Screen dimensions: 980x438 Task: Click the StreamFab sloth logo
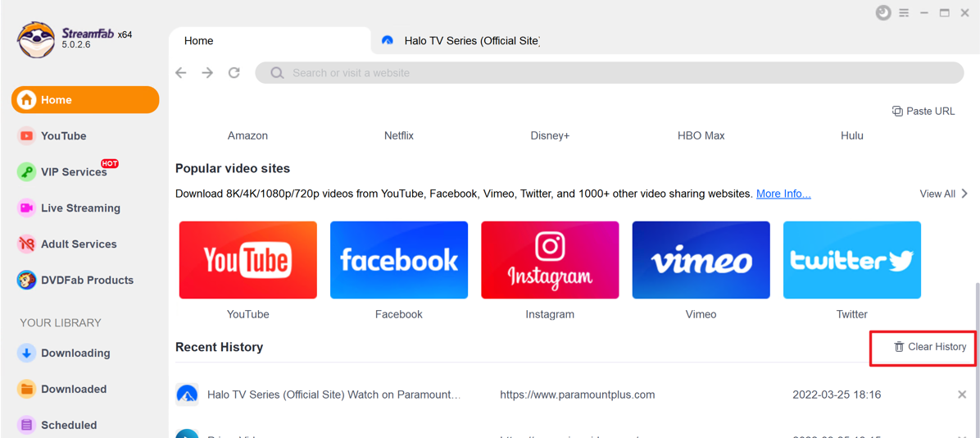point(36,39)
